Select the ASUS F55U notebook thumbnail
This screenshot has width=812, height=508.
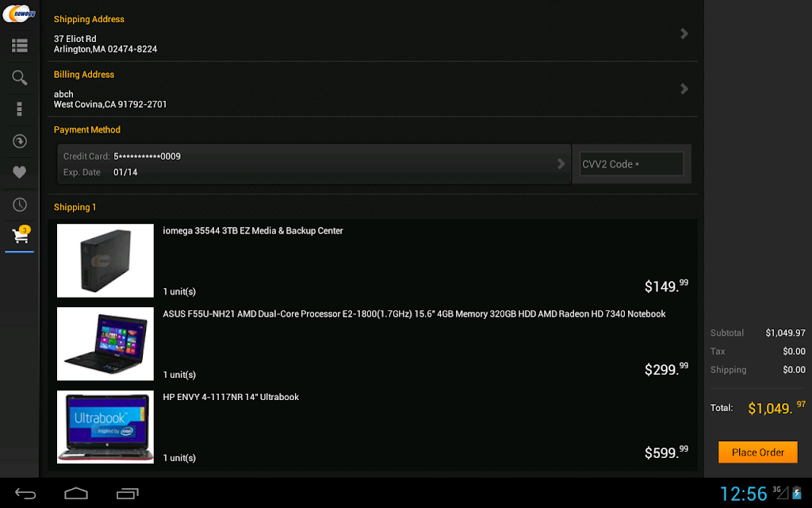point(105,344)
